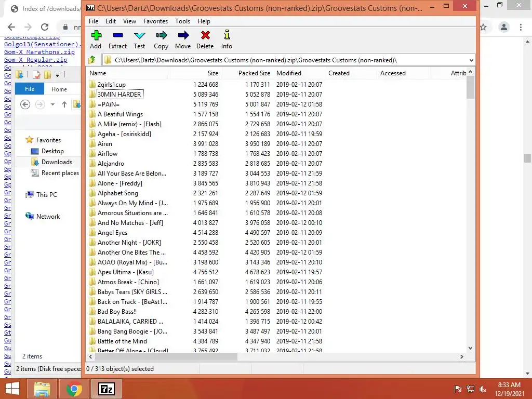The width and height of the screenshot is (532, 399).
Task: Select Downloads in Explorer's navigation pane
Action: 57,162
